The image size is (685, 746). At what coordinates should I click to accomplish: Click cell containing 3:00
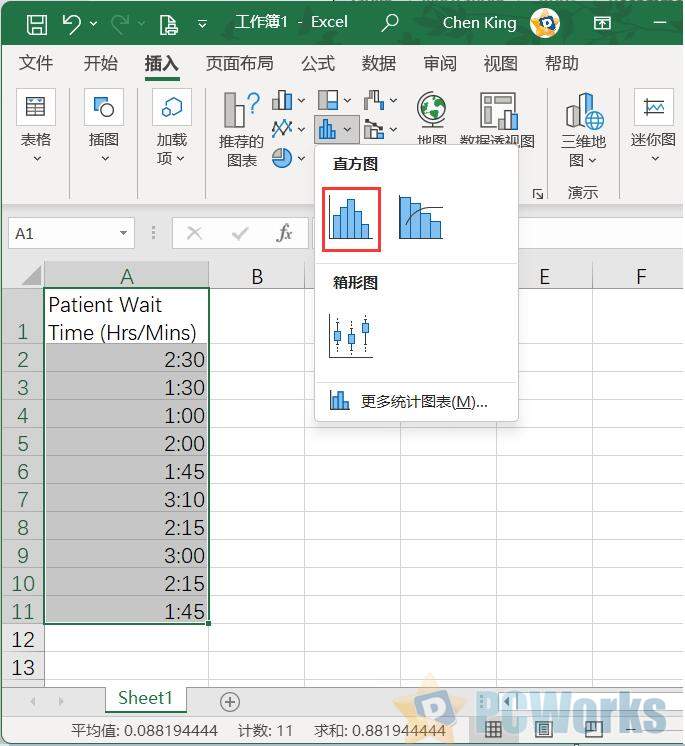point(127,554)
